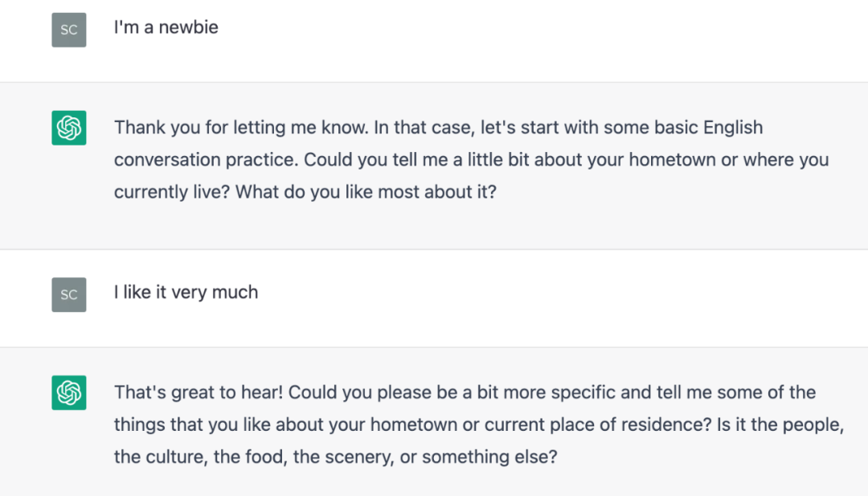
Task: Click the SC avatar beside "I like it very much"
Action: (x=68, y=294)
